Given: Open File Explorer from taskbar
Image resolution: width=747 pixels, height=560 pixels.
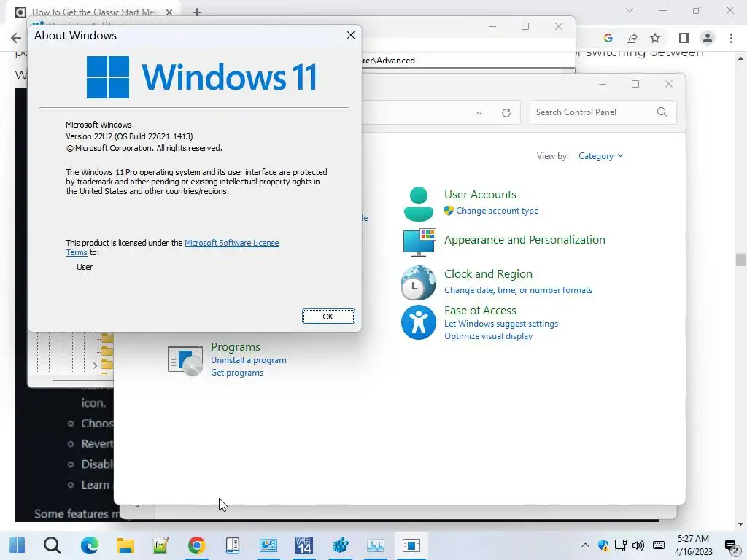Looking at the screenshot, I should (x=125, y=545).
